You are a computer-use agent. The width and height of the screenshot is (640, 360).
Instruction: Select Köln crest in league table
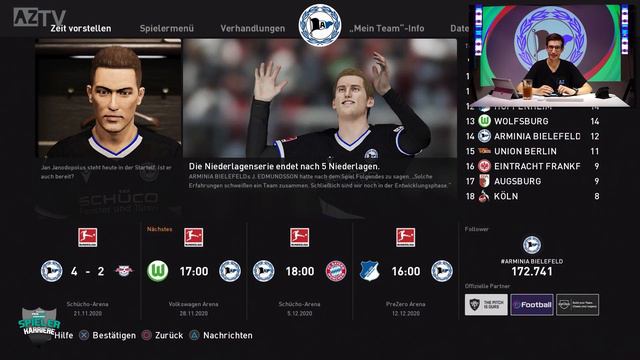click(484, 196)
